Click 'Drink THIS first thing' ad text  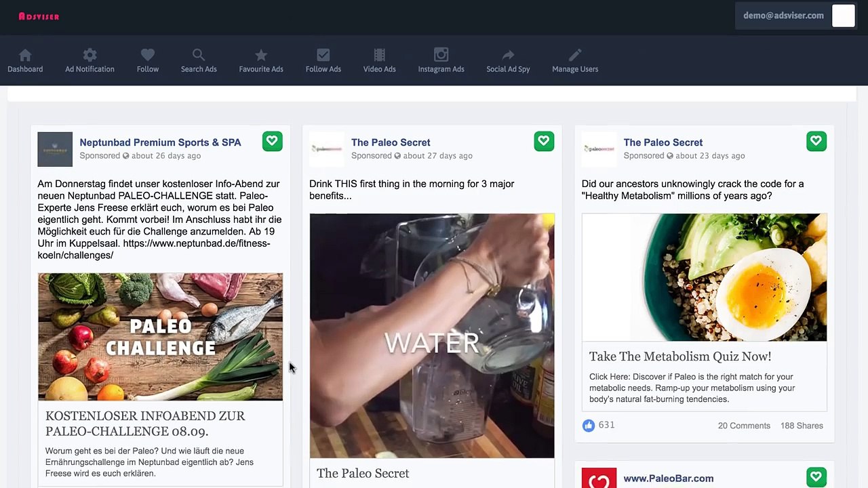tap(412, 190)
